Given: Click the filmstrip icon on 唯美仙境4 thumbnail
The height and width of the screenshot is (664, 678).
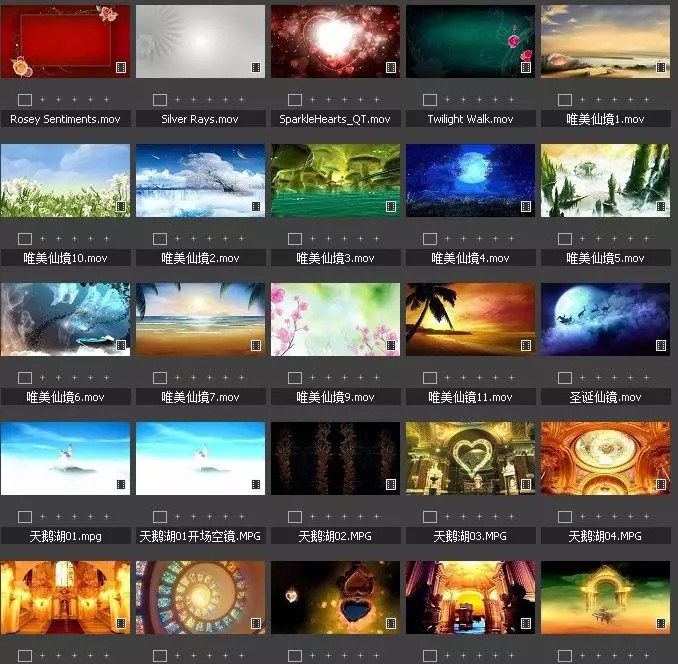Looking at the screenshot, I should [x=526, y=206].
